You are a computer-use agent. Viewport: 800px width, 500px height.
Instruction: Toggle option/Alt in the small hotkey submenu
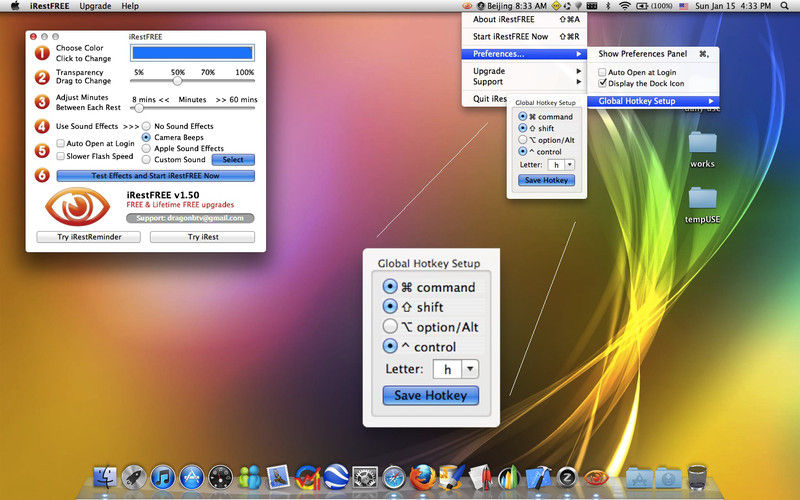pyautogui.click(x=522, y=140)
